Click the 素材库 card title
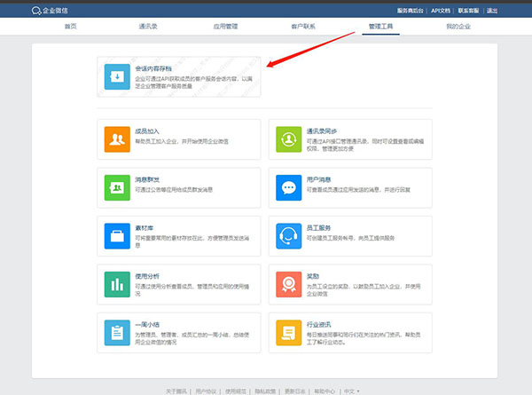Viewport: 532px width, 395px height. click(145, 228)
